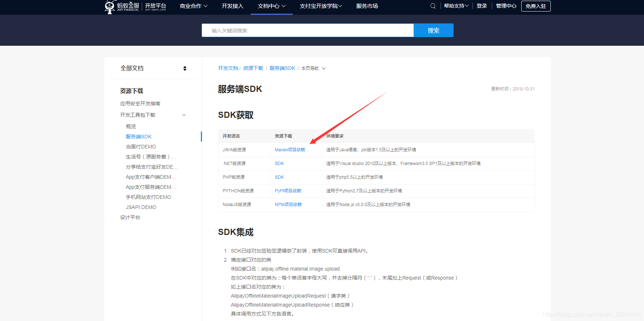Open the 文档中心 dropdown menu
644x321 pixels.
pos(272,6)
